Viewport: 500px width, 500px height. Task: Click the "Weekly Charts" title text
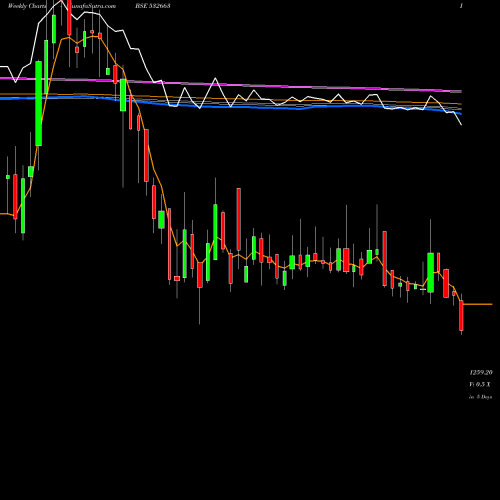[x=28, y=6]
